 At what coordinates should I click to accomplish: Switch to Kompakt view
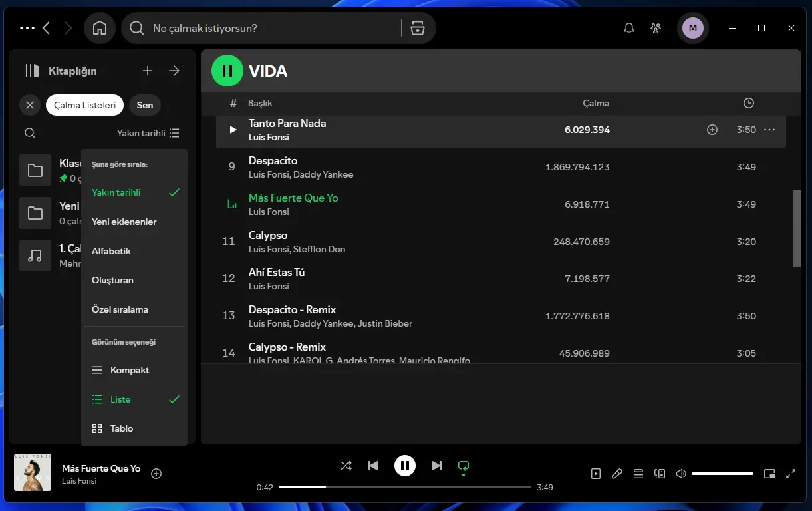tap(134, 370)
